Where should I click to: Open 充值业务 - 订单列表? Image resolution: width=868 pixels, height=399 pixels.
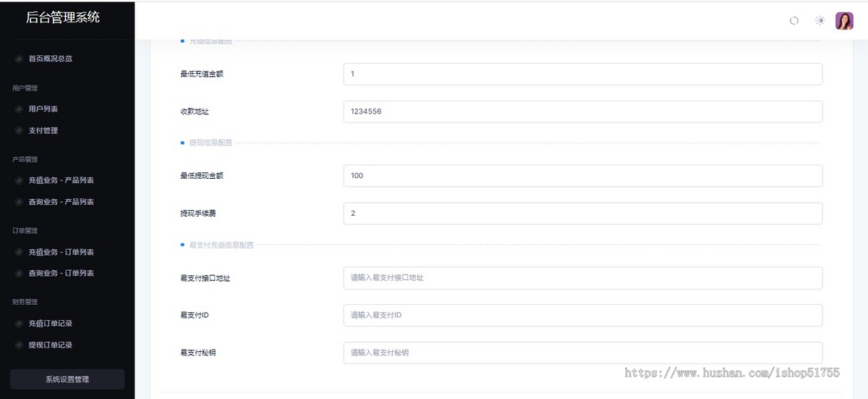pyautogui.click(x=61, y=252)
